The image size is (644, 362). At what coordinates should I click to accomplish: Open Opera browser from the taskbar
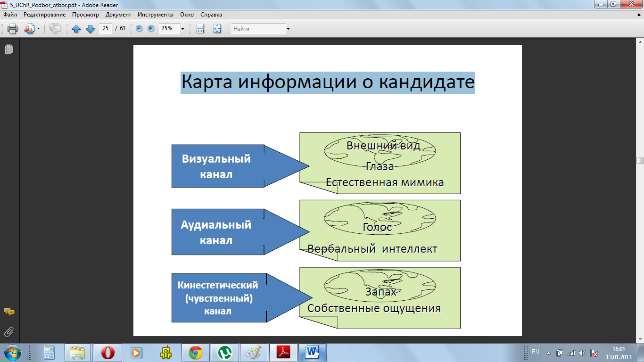coord(108,352)
